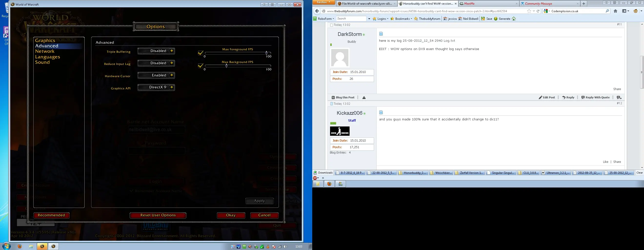Screen dimensions: 644x250
Task: Cancel the Options dialog
Action: [x=264, y=215]
